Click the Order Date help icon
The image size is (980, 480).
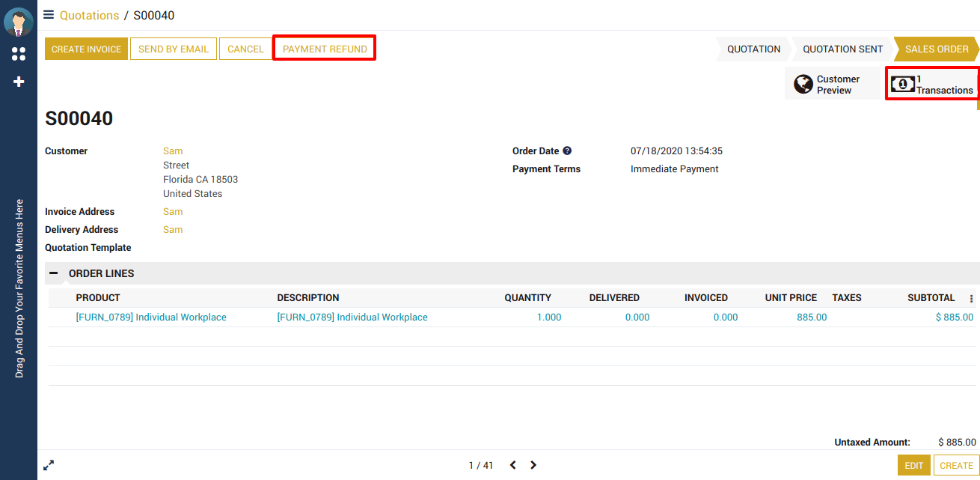coord(567,151)
